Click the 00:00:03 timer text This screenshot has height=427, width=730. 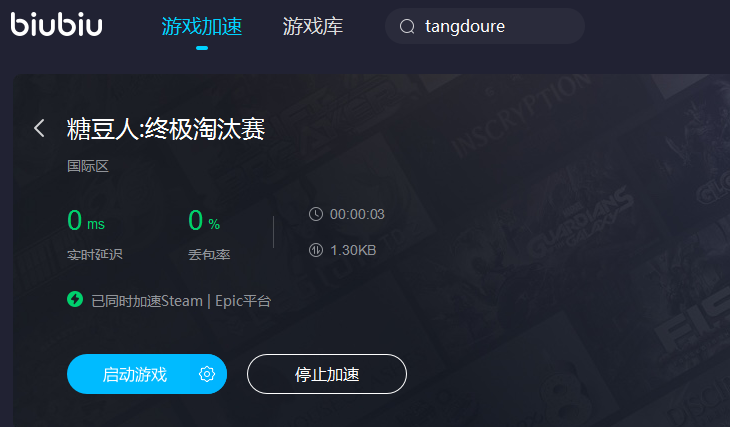(357, 214)
